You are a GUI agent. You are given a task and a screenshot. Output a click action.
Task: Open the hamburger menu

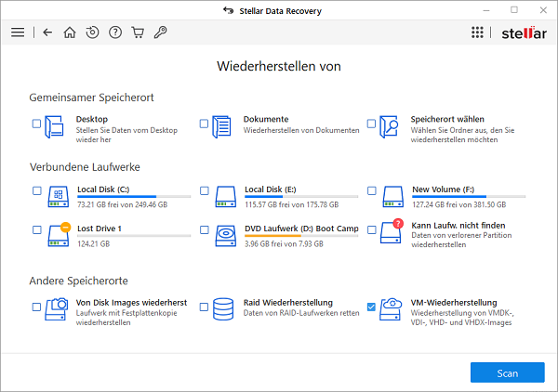coord(18,33)
